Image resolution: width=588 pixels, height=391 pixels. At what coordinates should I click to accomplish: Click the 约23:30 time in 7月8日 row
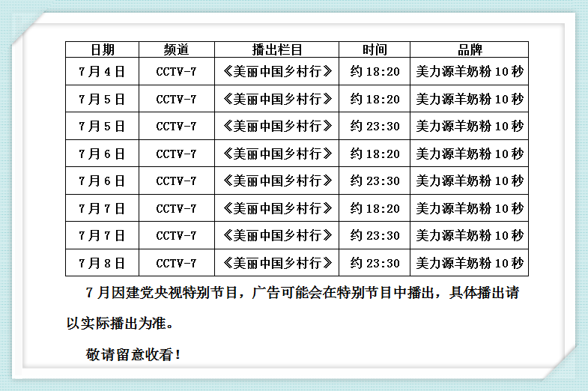[x=375, y=263]
